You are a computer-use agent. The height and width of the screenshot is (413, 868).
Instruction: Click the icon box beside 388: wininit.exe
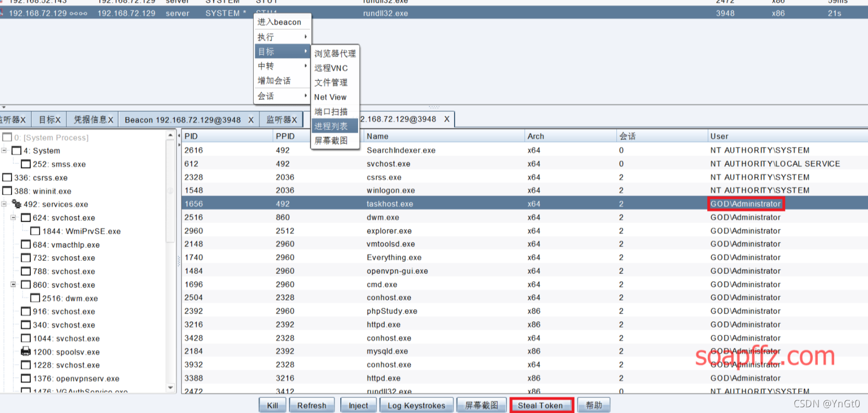[7, 191]
